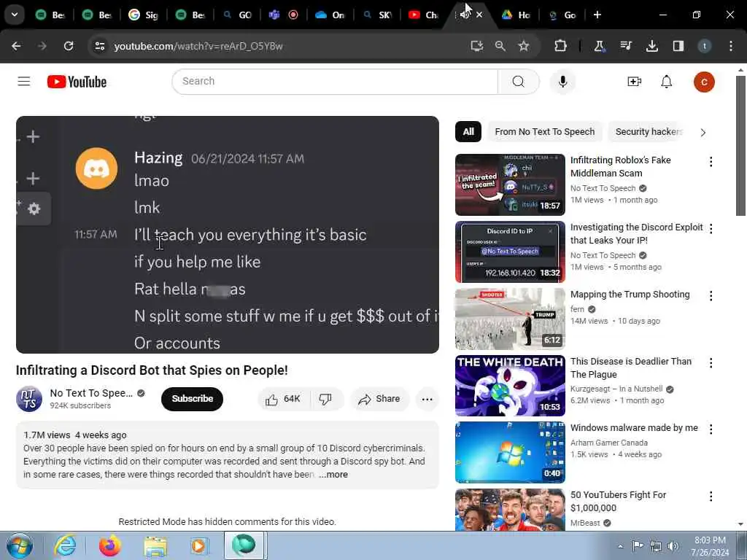The image size is (747, 560).
Task: Reload the page with refresh icon
Action: [69, 46]
